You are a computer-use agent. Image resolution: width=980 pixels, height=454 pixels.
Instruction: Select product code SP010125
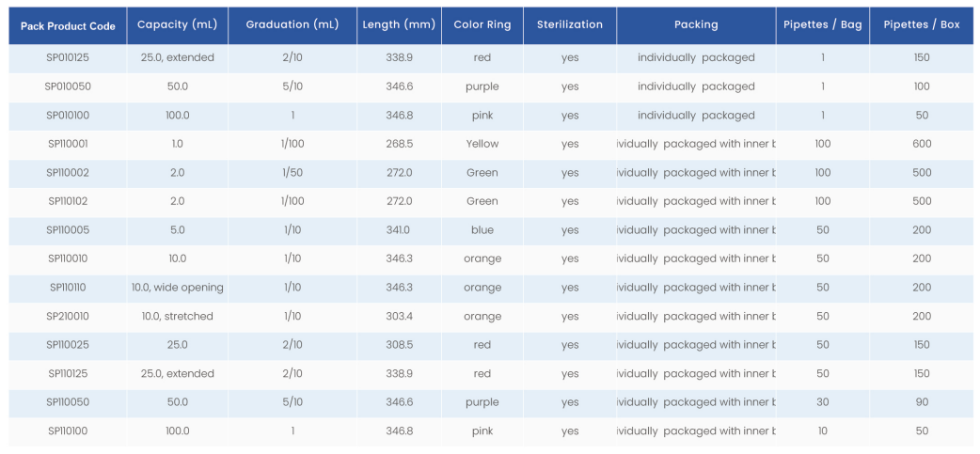coord(68,57)
